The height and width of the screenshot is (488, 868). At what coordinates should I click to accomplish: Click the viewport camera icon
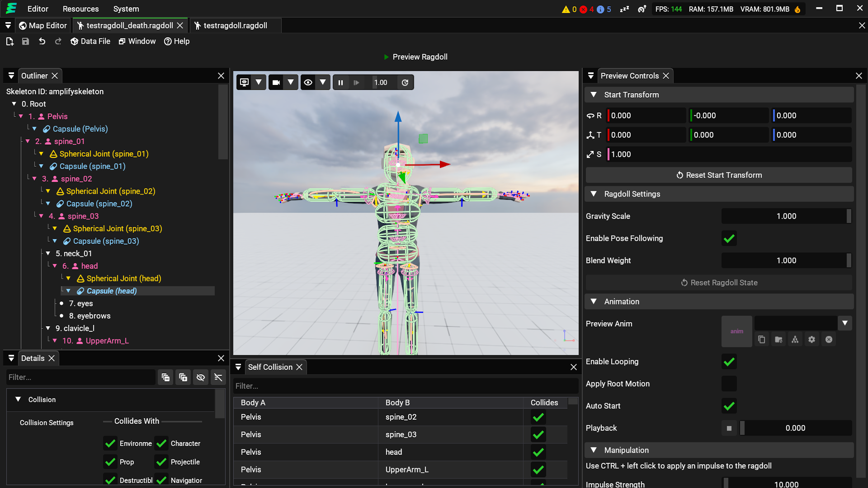[x=276, y=82]
